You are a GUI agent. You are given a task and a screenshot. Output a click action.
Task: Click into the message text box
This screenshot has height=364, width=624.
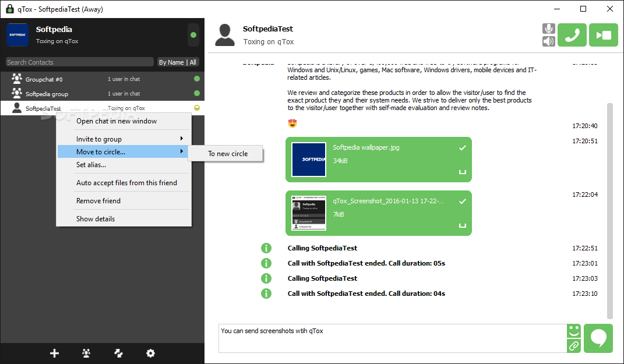[392, 338]
